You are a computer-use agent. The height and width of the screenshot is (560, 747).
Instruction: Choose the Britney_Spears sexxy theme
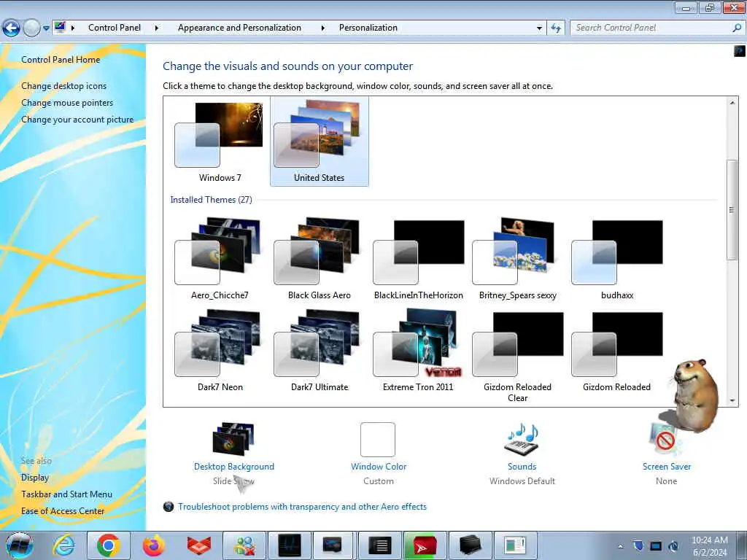pyautogui.click(x=518, y=259)
